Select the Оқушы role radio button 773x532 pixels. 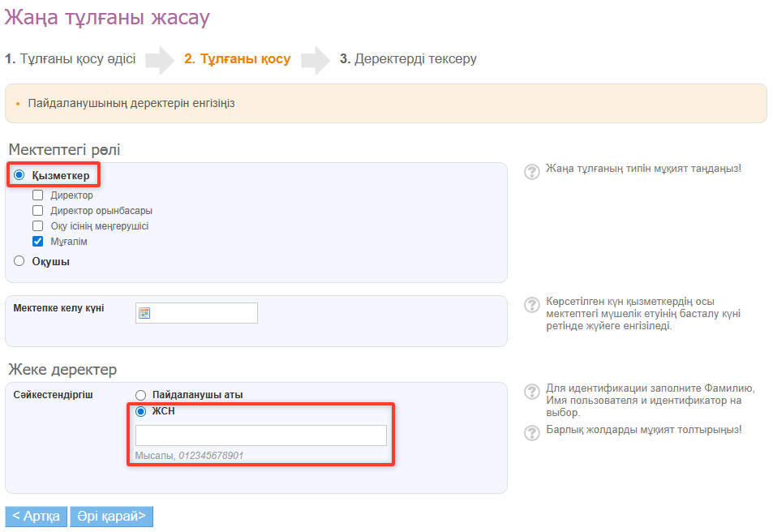(x=19, y=261)
